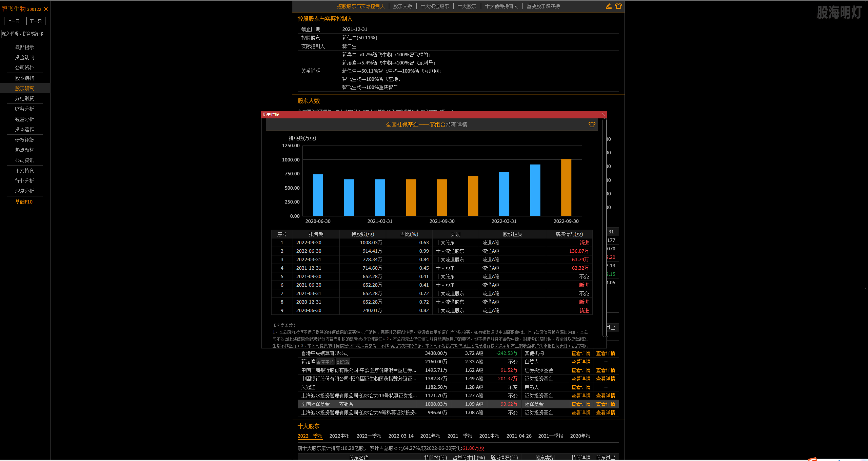Open 深度分析 in the sidebar
868x461 pixels.
[x=24, y=191]
